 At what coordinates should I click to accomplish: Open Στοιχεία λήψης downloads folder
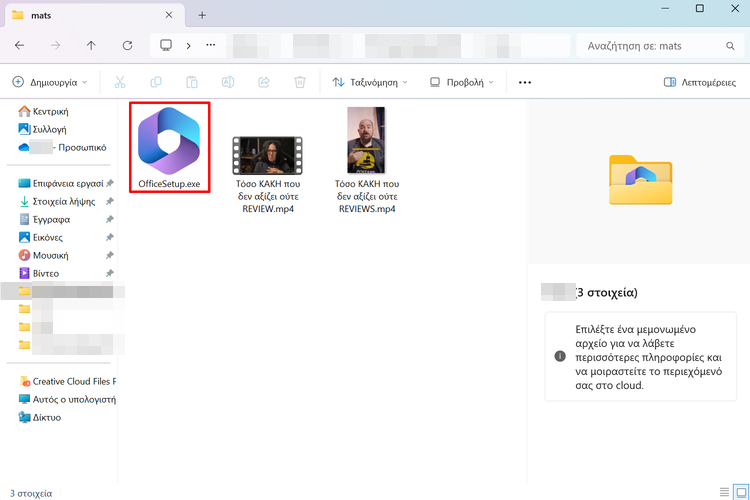pos(57,201)
